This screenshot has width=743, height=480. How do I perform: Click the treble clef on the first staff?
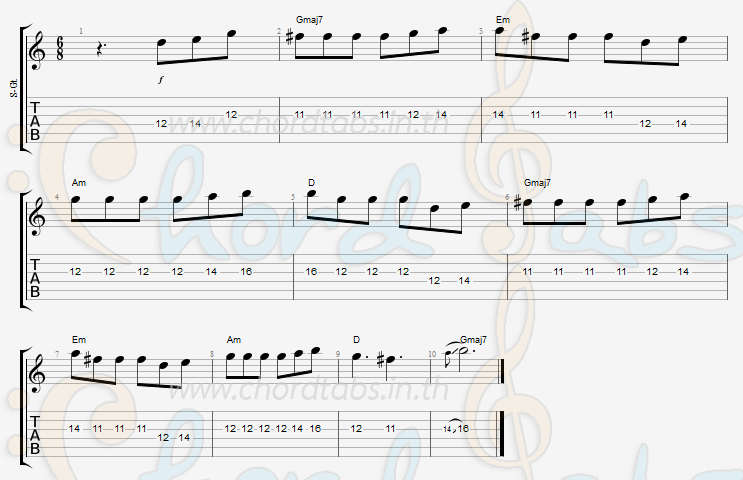point(38,51)
